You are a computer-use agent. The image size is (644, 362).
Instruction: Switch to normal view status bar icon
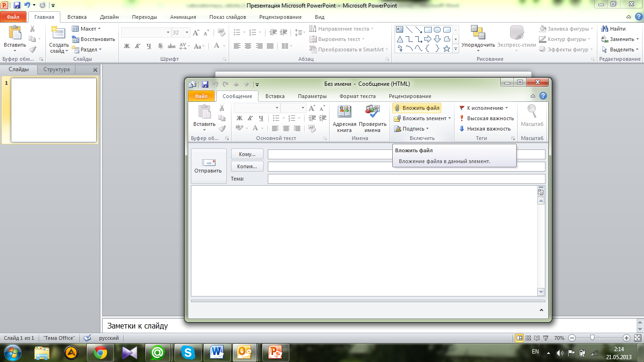tap(519, 338)
